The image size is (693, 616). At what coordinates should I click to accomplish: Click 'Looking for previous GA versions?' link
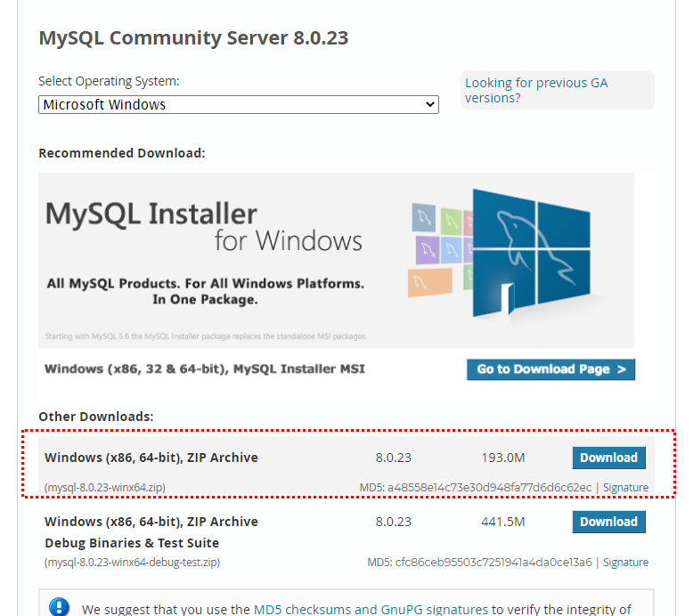coord(536,90)
